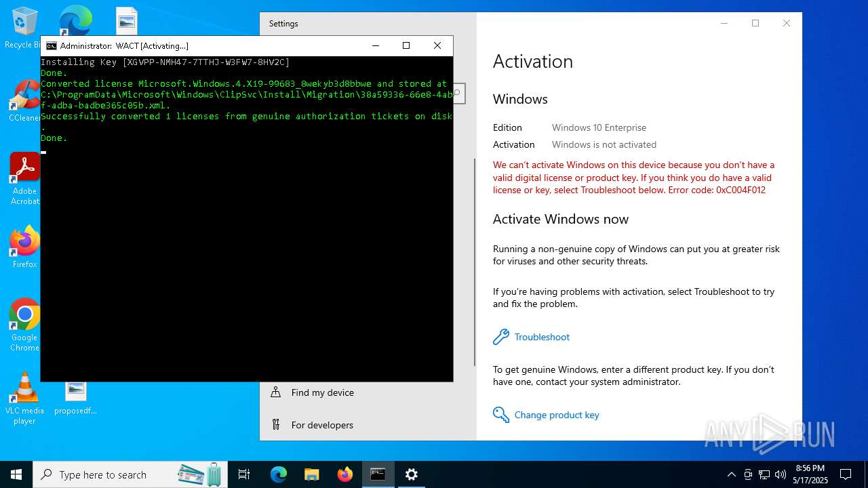Open the Troubleshoot link in Activation

pyautogui.click(x=542, y=337)
